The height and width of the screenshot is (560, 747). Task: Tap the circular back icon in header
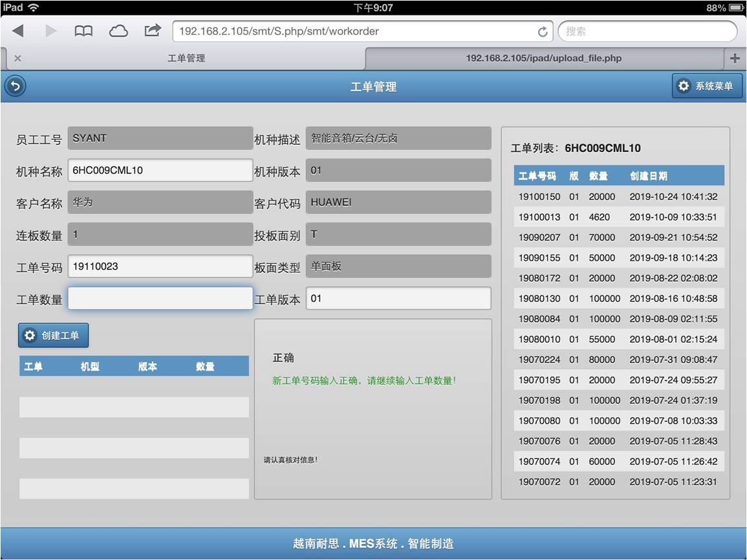[14, 86]
